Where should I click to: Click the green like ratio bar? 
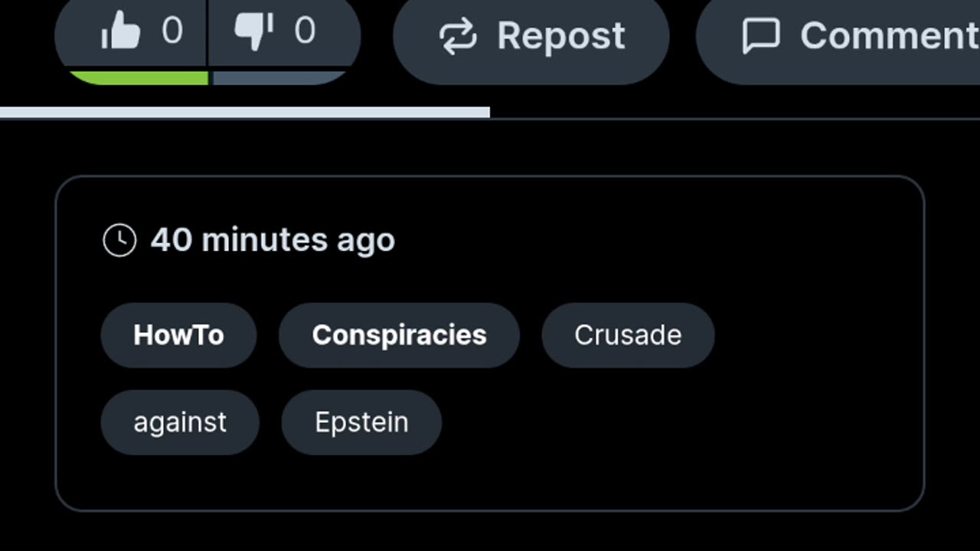[139, 78]
